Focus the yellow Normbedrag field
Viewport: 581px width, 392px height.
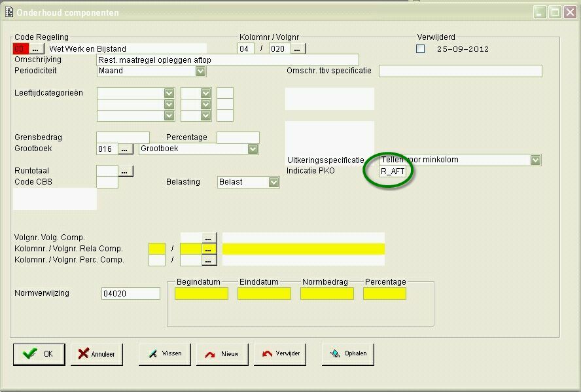click(327, 293)
